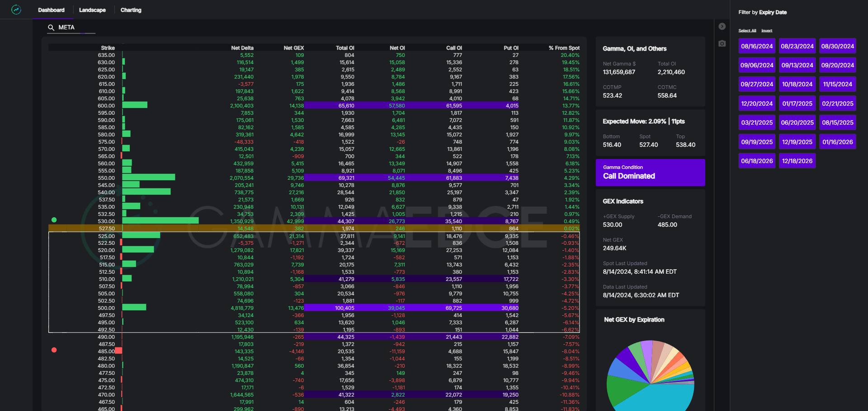Toggle the 01/17/2025 expiry chip
868x411 pixels.
(x=797, y=103)
